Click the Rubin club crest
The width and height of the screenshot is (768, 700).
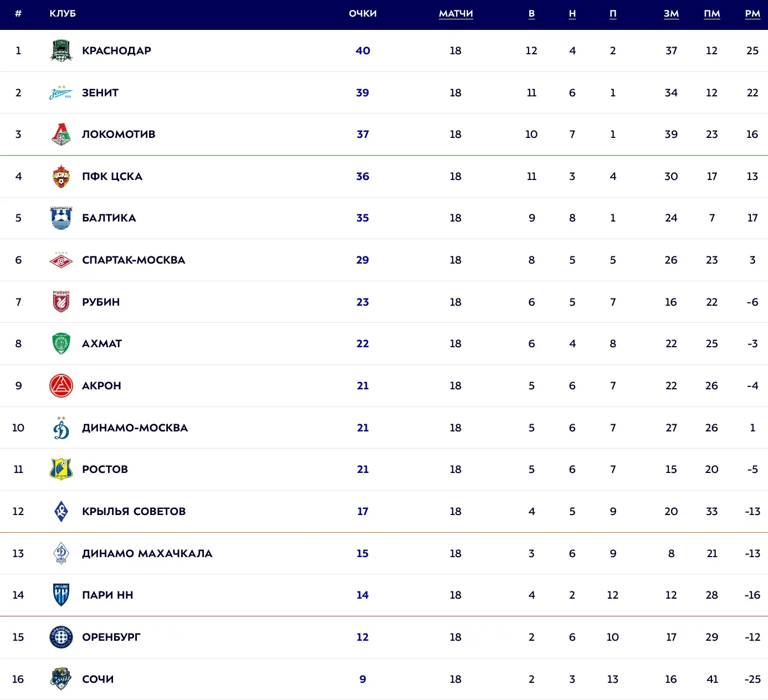[61, 302]
